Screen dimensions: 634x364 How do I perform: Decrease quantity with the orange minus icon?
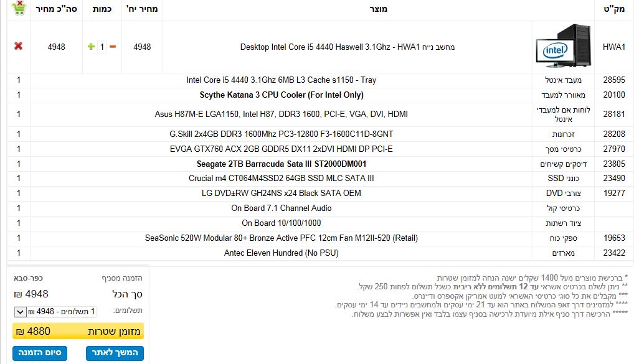tap(113, 47)
